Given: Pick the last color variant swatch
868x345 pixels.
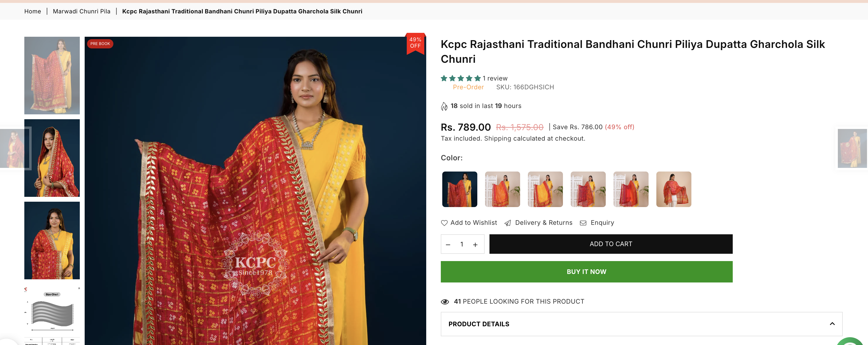Looking at the screenshot, I should pyautogui.click(x=674, y=189).
